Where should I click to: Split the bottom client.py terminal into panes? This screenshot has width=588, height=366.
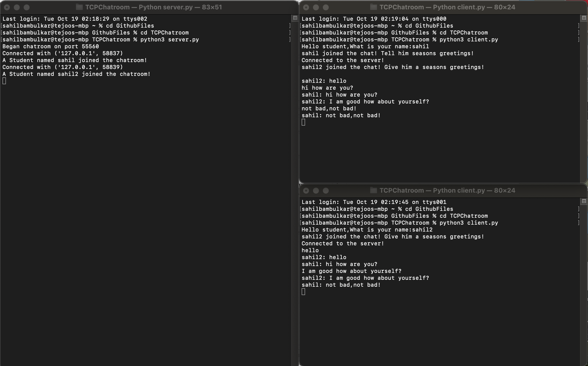click(x=584, y=201)
